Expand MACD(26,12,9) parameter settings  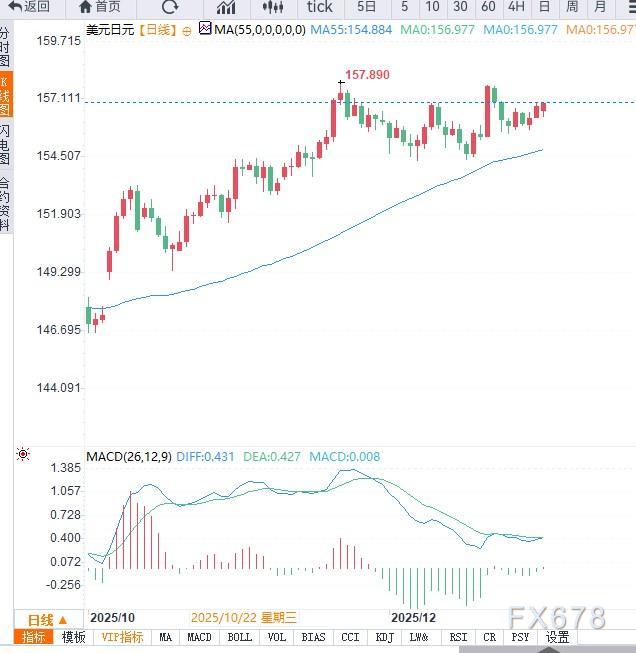pyautogui.click(x=129, y=457)
